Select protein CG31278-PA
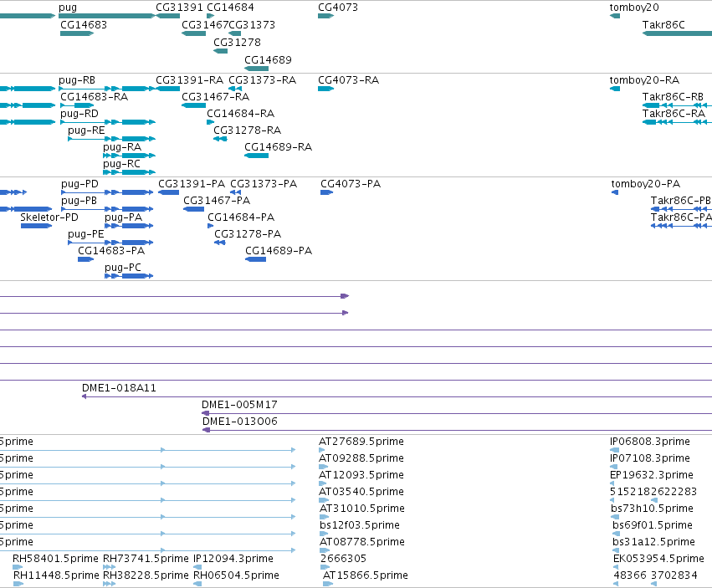The image size is (712, 588). click(x=248, y=234)
